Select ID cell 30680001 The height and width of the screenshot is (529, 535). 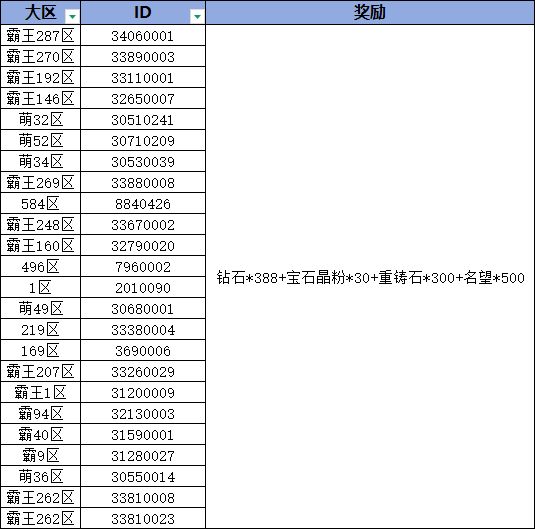click(x=143, y=308)
